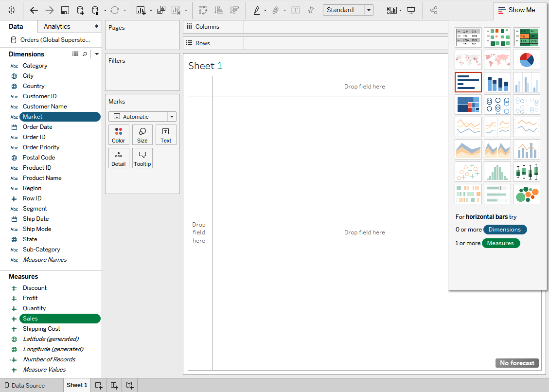Click the Swap Rows and Columns icon
549x392 pixels.
point(203,10)
